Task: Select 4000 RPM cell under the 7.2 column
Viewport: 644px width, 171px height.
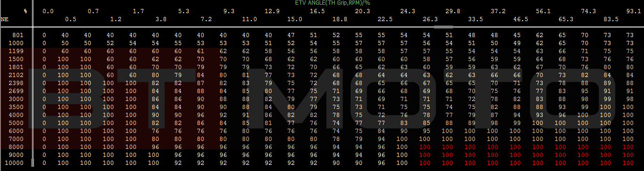Action: click(201, 115)
